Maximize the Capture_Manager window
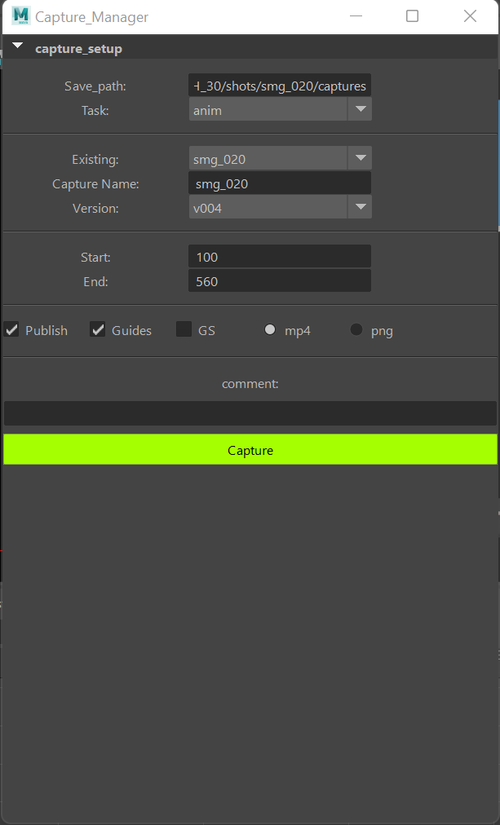 click(412, 16)
